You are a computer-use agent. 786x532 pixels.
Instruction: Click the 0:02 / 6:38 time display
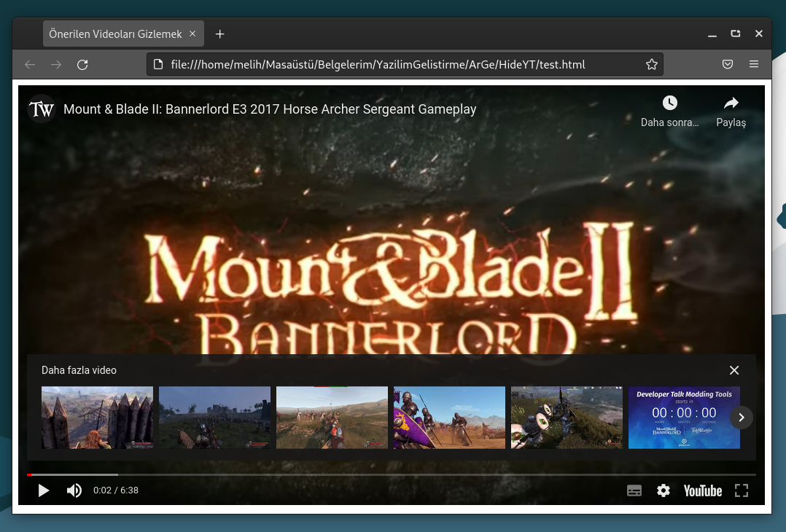click(x=116, y=490)
